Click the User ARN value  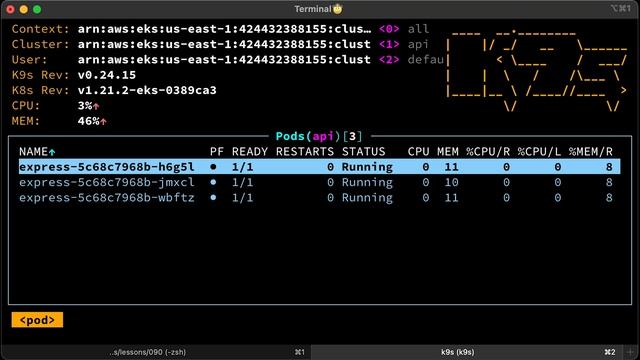tap(224, 60)
